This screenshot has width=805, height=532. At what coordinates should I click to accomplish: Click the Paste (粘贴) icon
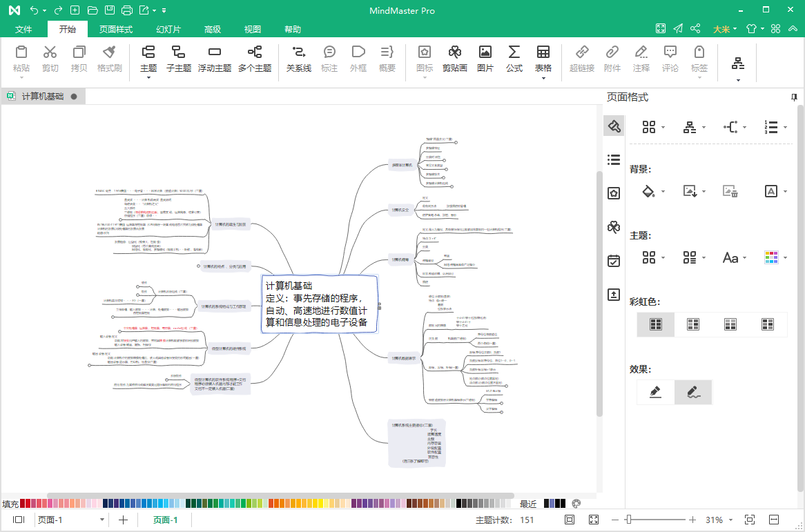coord(21,52)
